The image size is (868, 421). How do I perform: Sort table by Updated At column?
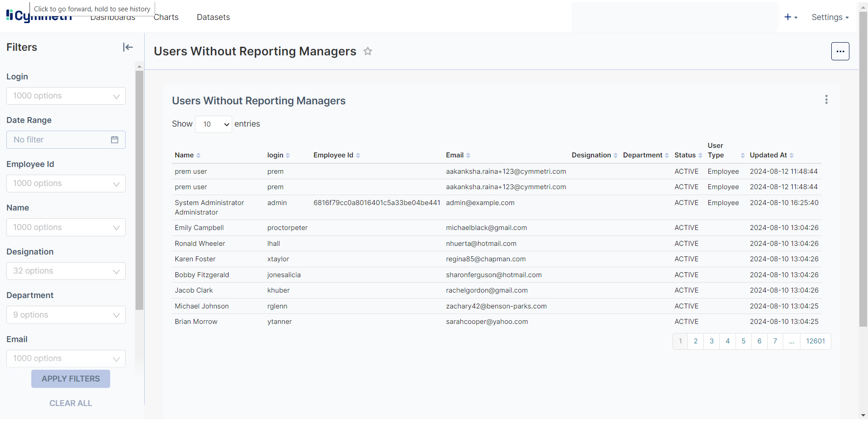[791, 156]
